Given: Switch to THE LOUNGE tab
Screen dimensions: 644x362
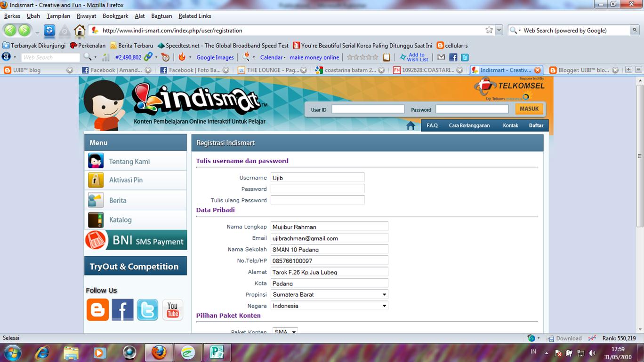Looking at the screenshot, I should (x=273, y=70).
